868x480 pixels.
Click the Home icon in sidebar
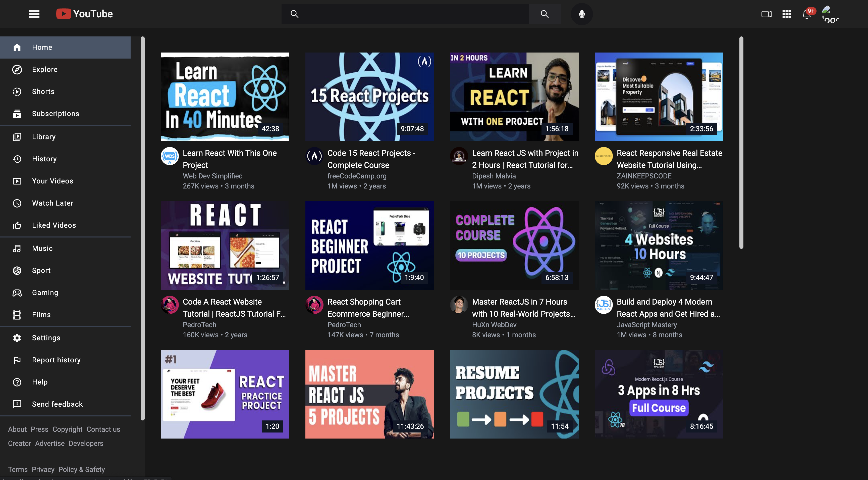(x=17, y=47)
